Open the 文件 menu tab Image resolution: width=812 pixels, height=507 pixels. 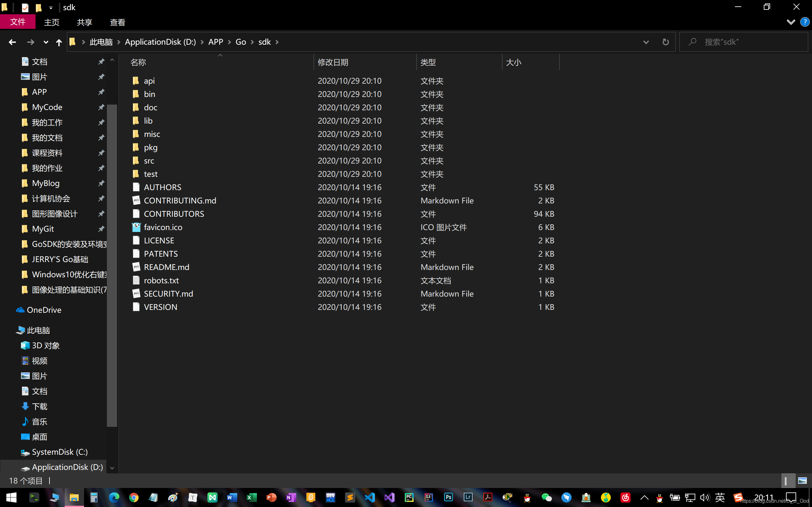coord(17,22)
